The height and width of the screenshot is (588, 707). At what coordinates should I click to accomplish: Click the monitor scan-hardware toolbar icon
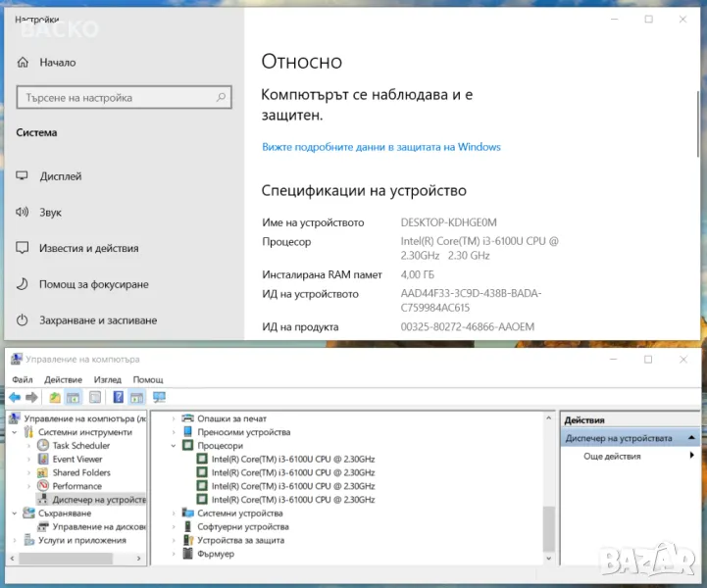pos(159,397)
